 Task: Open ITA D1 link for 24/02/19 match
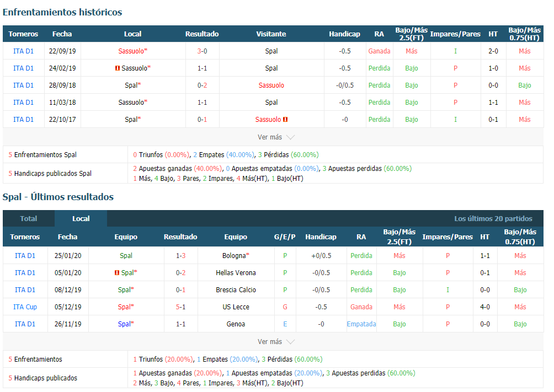23,68
